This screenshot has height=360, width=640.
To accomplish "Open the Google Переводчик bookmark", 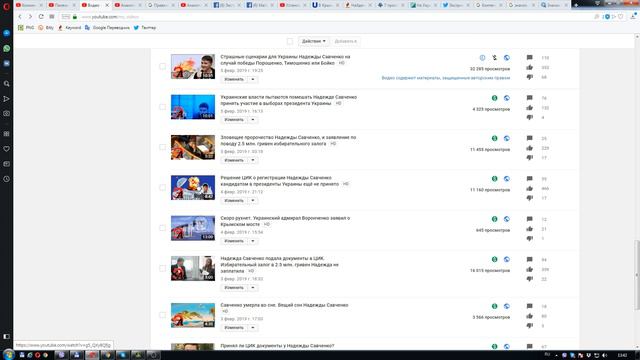I will [x=107, y=28].
